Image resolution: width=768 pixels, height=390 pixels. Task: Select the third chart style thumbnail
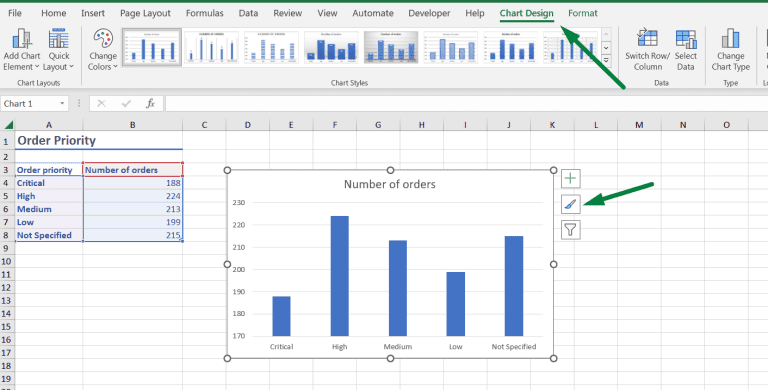coord(271,47)
